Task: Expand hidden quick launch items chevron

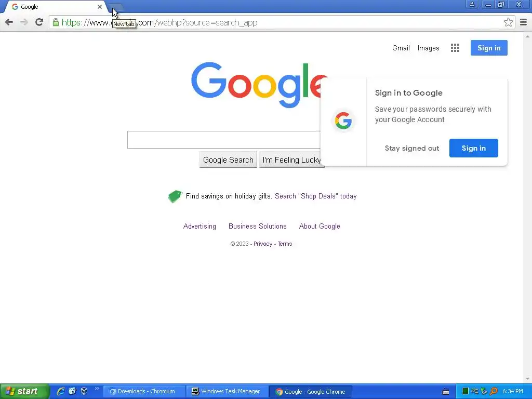Action: [x=97, y=389]
